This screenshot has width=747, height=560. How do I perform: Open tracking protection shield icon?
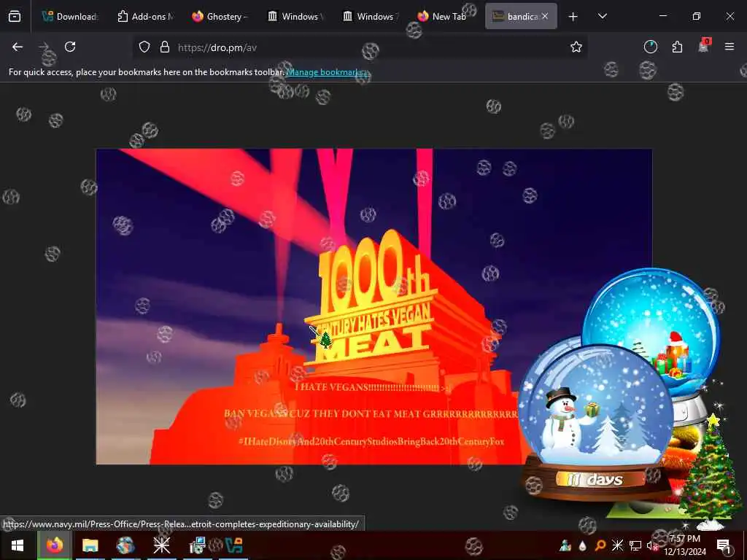tap(144, 47)
